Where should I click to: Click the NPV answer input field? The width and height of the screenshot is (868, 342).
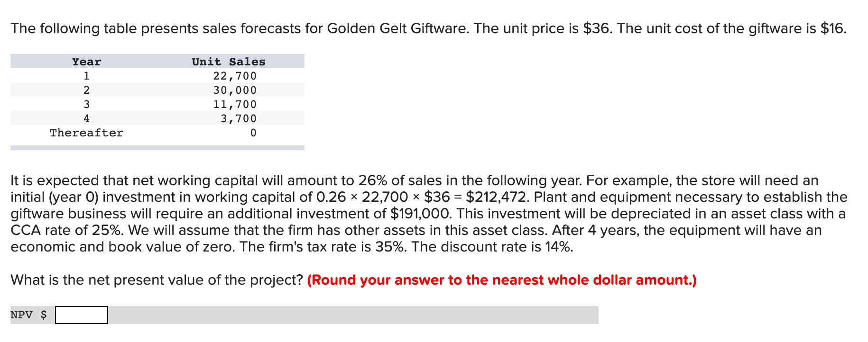81,315
